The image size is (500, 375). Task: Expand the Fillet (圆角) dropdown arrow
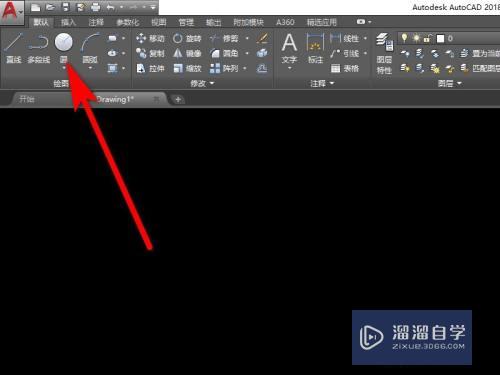[x=247, y=53]
